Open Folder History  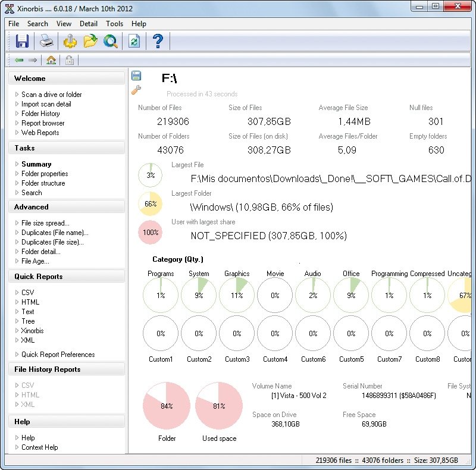[x=40, y=114]
